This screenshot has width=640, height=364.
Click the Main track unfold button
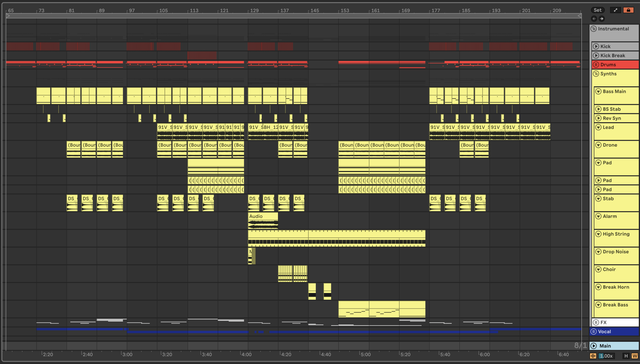coord(594,346)
